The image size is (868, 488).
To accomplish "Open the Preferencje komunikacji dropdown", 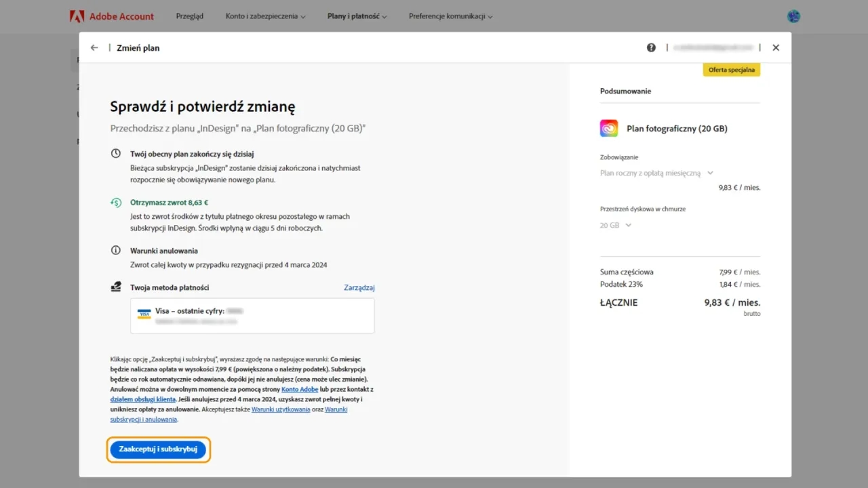I will tap(450, 16).
